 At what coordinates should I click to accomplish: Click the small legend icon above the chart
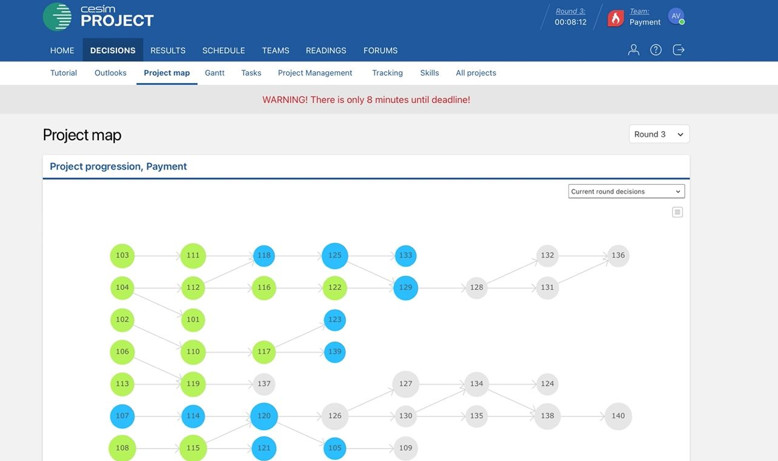(x=677, y=212)
